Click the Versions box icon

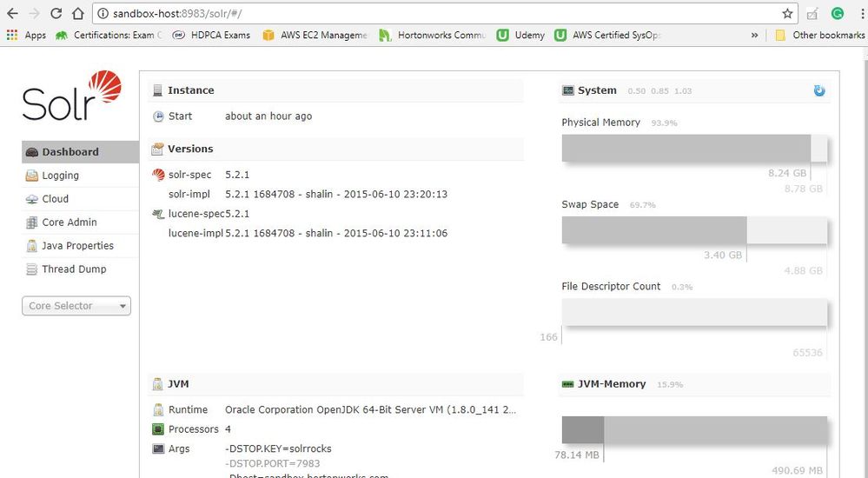click(x=158, y=149)
